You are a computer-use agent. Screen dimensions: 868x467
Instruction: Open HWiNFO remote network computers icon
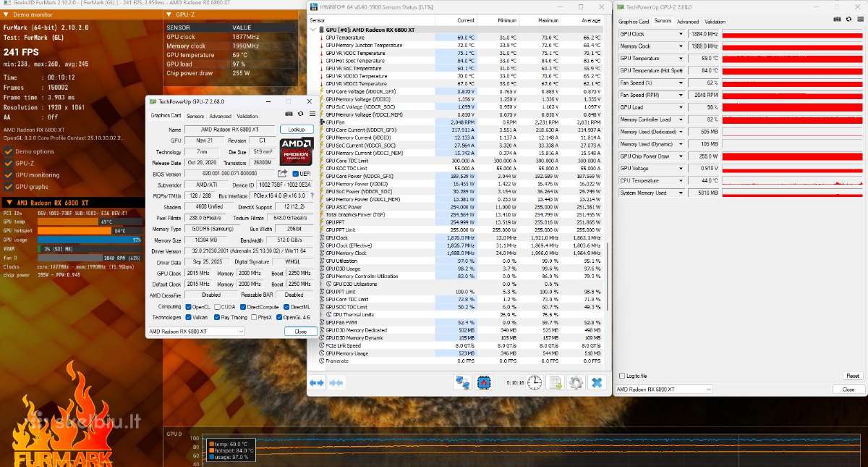pyautogui.click(x=462, y=382)
